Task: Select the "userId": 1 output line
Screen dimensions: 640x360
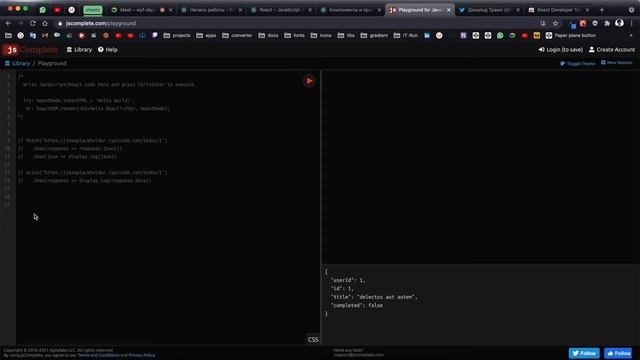Action: click(348, 280)
